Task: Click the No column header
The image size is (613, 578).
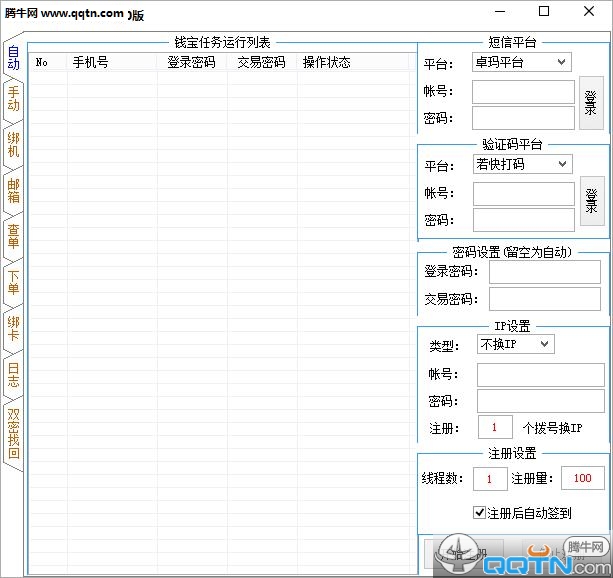Action: coord(48,63)
